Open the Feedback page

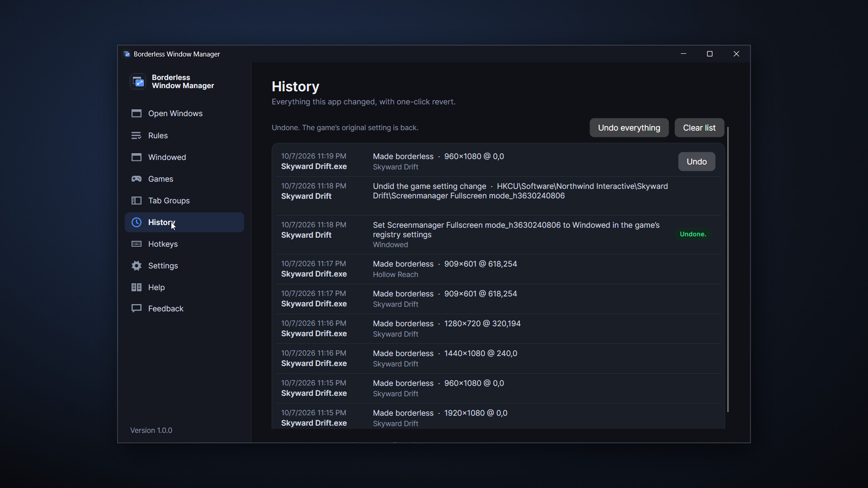point(184,309)
